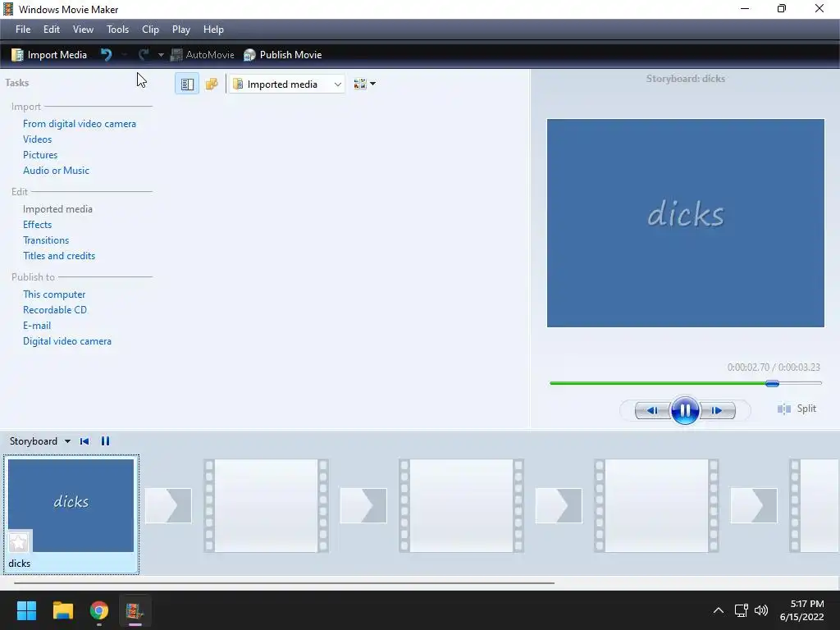Image resolution: width=840 pixels, height=630 pixels.
Task: Open the Effects task link
Action: (38, 225)
